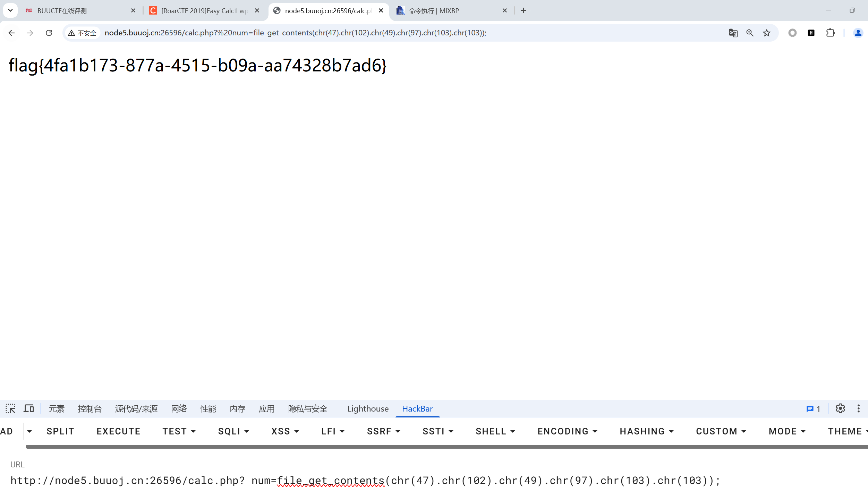This screenshot has width=868, height=492.
Task: Open the search tabs dropdown arrow
Action: pyautogui.click(x=10, y=10)
